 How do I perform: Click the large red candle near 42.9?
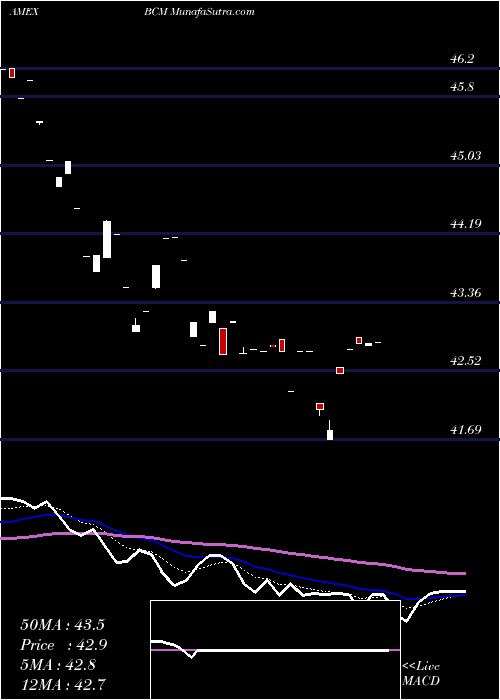coord(223,342)
